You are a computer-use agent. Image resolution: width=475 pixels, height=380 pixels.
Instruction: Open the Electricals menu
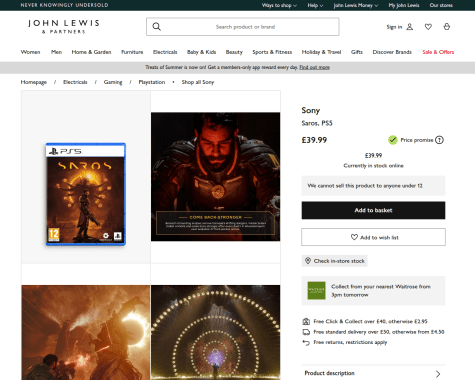click(165, 52)
